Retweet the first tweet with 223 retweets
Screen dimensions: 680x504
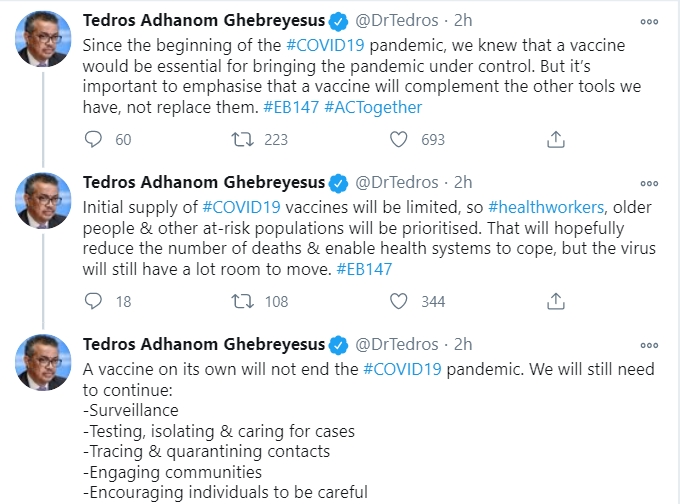pos(241,140)
